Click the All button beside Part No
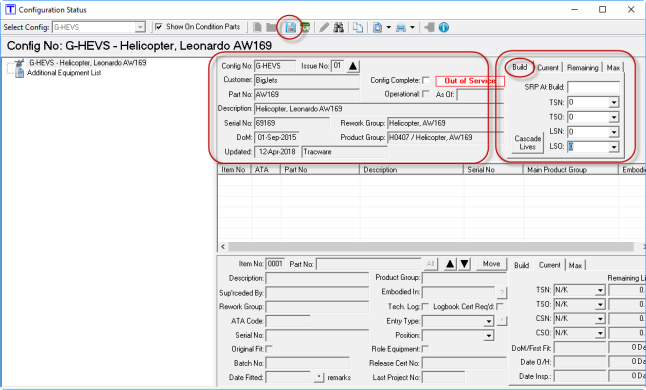646x390 pixels. click(x=430, y=264)
